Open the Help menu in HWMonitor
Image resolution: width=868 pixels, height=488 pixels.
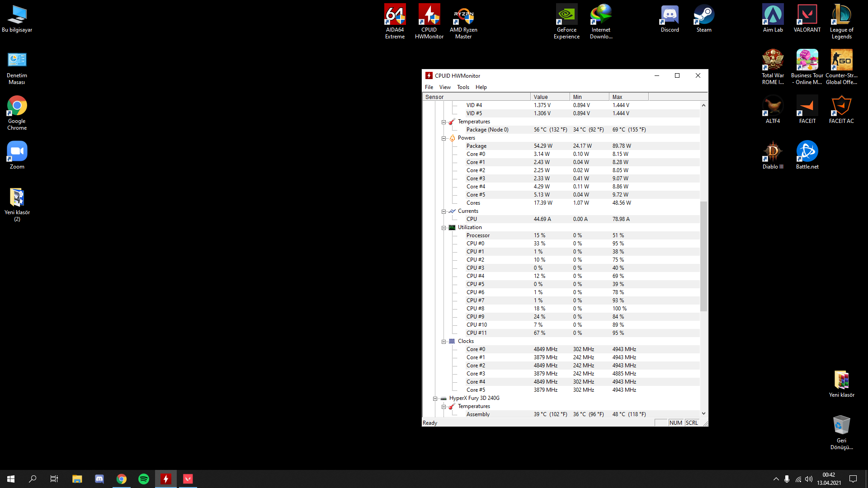[481, 87]
